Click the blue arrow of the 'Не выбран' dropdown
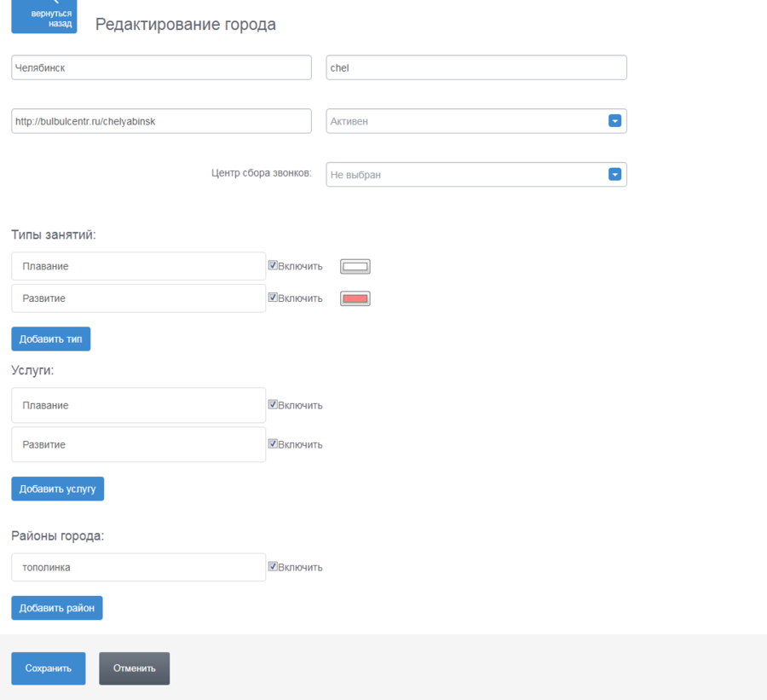This screenshot has width=767, height=700. pyautogui.click(x=614, y=174)
